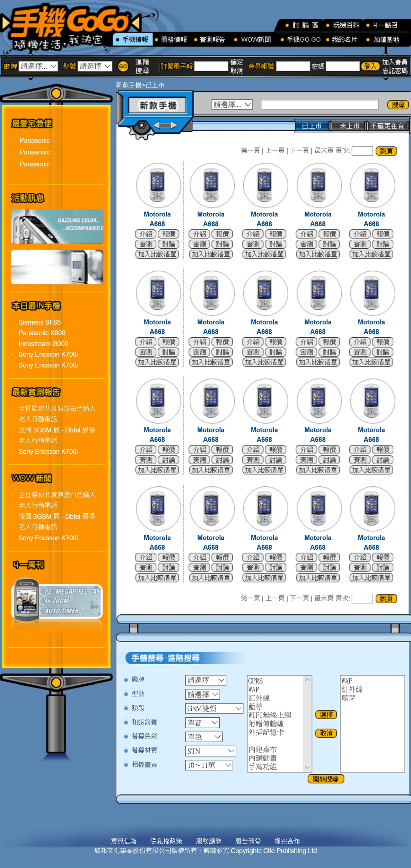411x868 pixels.
Task: Open the Siemens SF65 link
Action: [x=39, y=322]
